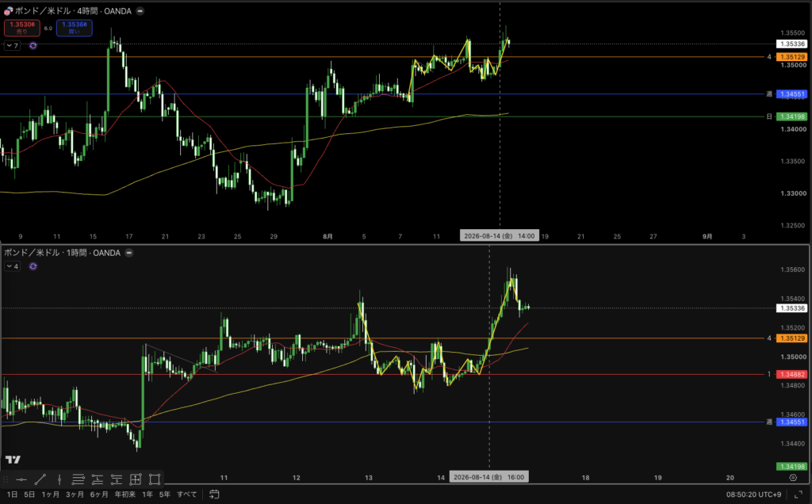Click the GBP/USD flag icon in upper chart
This screenshot has height=504, width=812.
point(8,11)
